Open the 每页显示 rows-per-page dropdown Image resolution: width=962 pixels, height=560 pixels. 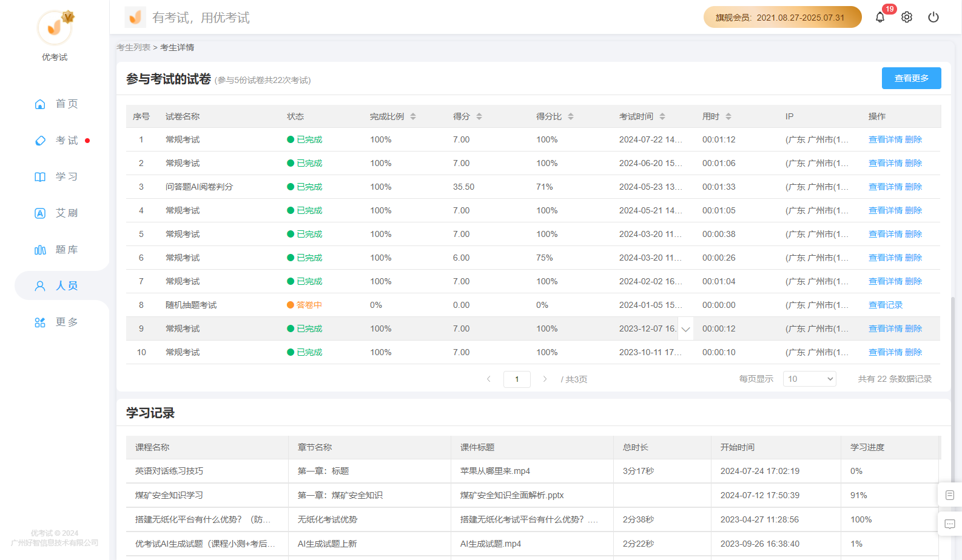point(810,379)
